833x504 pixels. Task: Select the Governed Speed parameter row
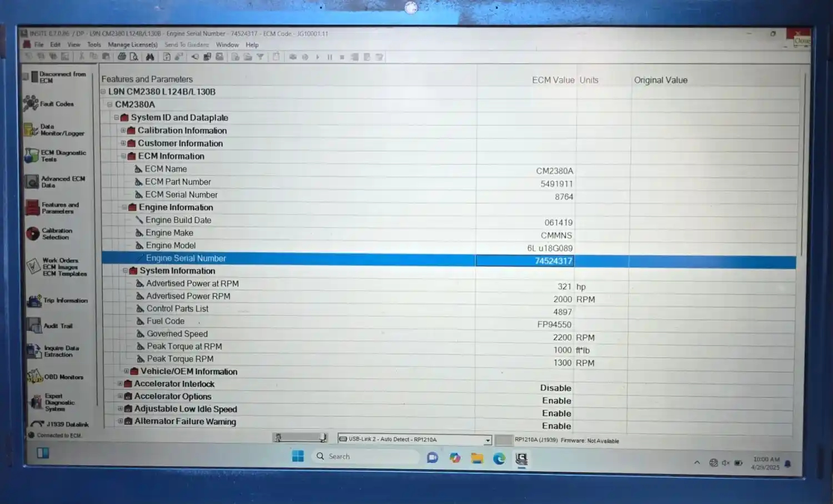click(177, 334)
